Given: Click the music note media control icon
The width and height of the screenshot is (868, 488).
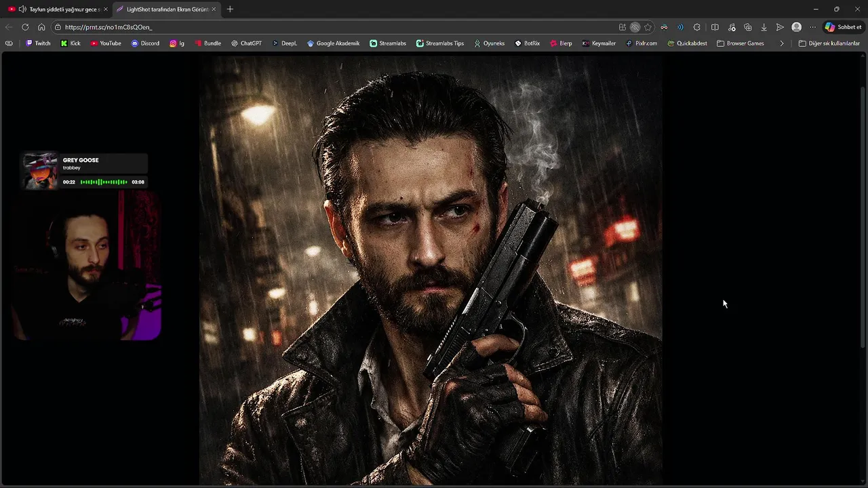Looking at the screenshot, I should (732, 27).
